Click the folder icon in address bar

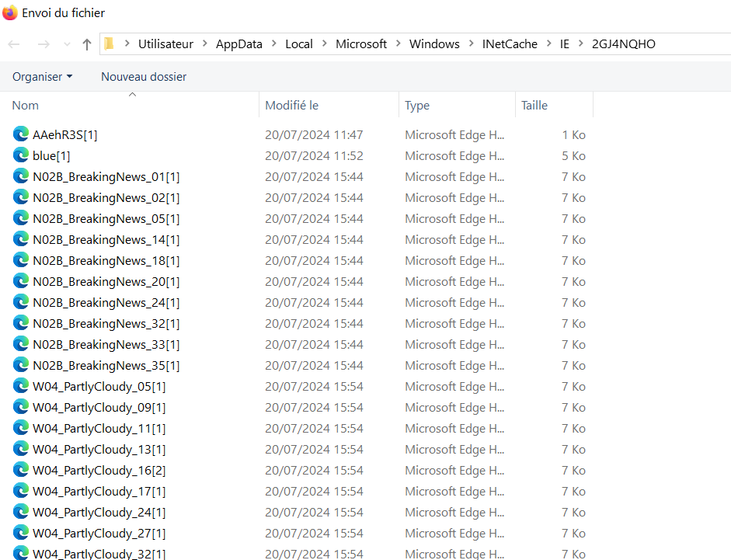[109, 43]
